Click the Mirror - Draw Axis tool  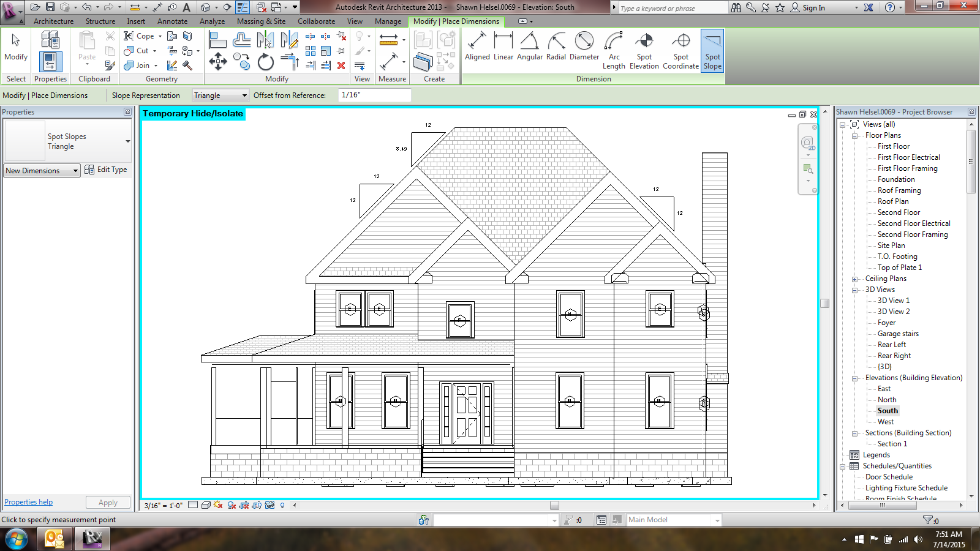point(288,40)
